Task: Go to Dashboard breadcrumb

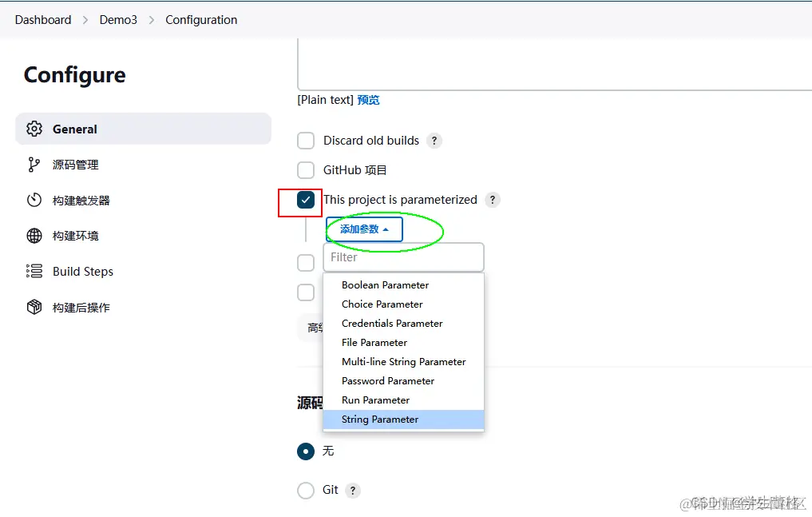Action: (x=43, y=20)
